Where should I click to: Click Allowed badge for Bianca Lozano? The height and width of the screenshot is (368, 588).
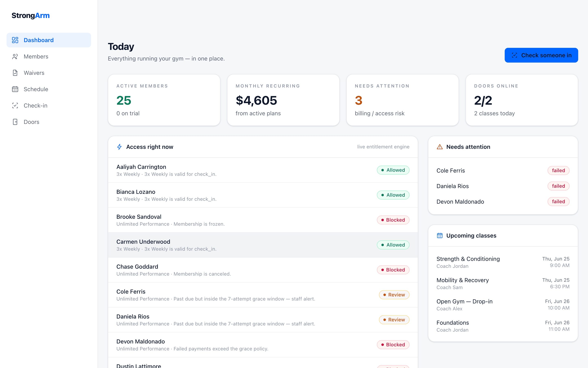pos(393,195)
